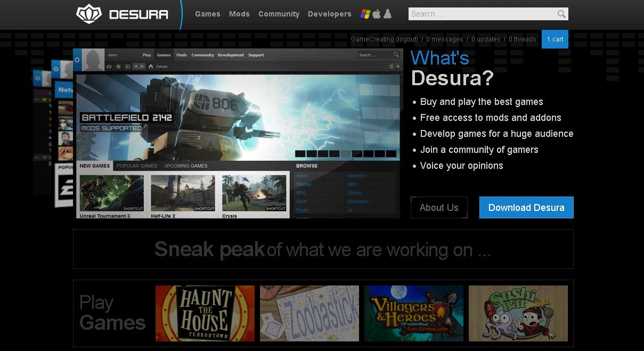The height and width of the screenshot is (351, 644).
Task: Click the magnifier icon in the site search box
Action: (x=562, y=14)
